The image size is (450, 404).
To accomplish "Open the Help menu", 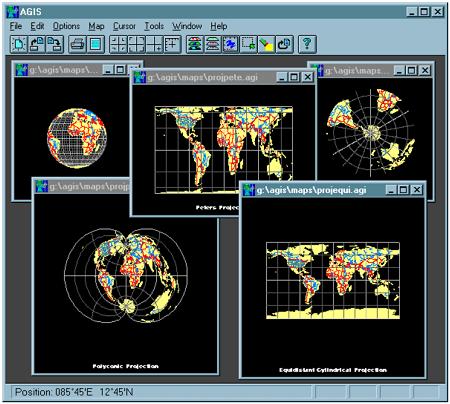I will (219, 26).
